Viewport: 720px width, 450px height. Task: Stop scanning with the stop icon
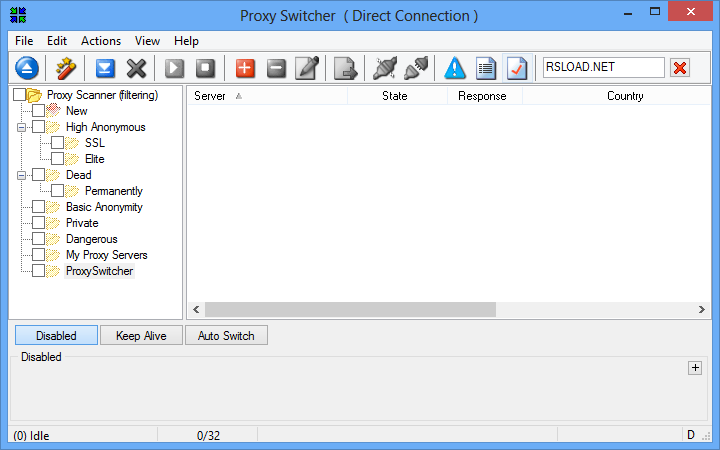pos(205,68)
